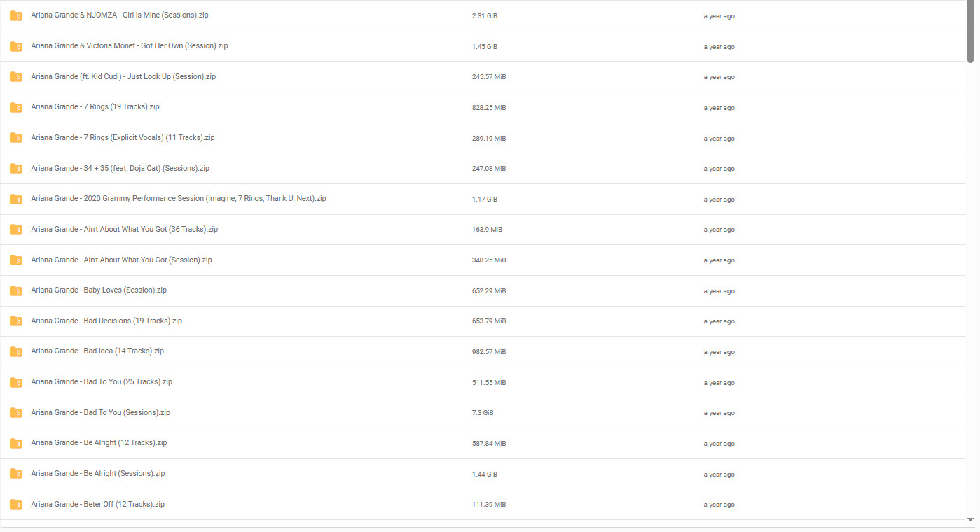Click zip icon for Bad Idea (14 Tracks)

(x=15, y=351)
